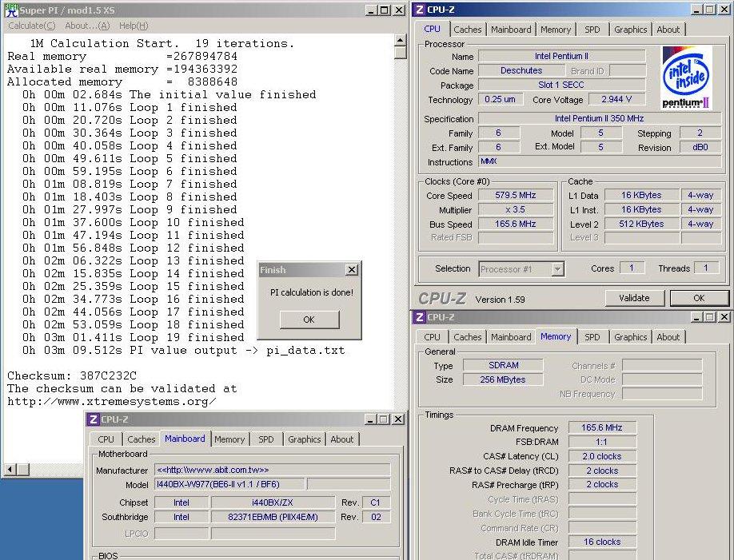The image size is (734, 560).
Task: Open the Calculate menu in Super PI
Action: (31, 26)
